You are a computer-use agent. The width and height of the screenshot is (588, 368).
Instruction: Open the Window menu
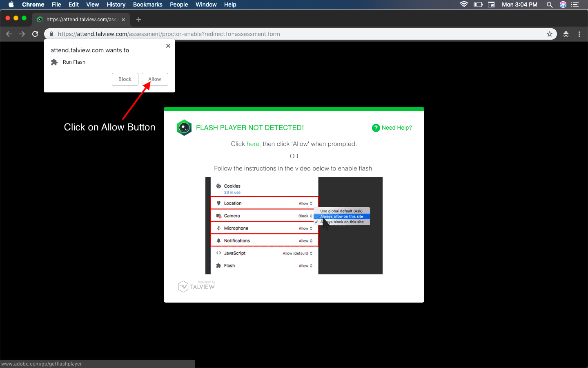206,4
